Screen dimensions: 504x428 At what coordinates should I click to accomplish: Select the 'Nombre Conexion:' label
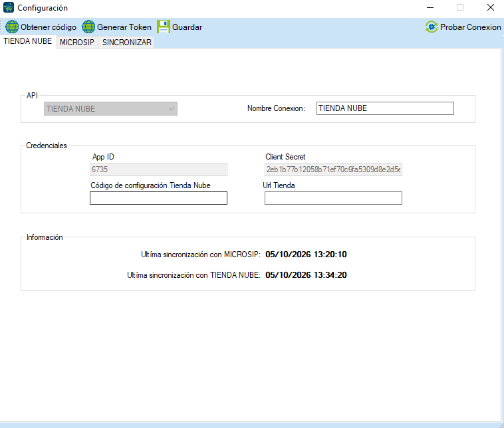276,108
